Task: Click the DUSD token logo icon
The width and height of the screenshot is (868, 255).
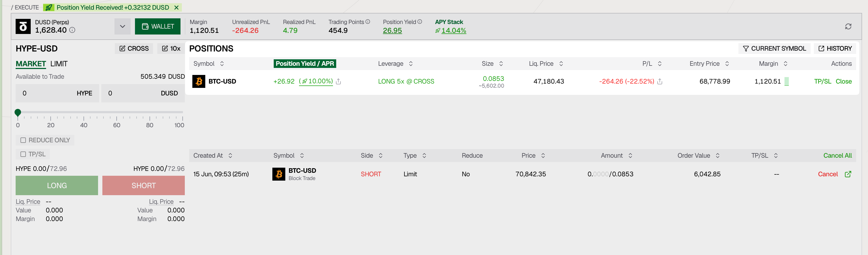Action: coord(23,26)
